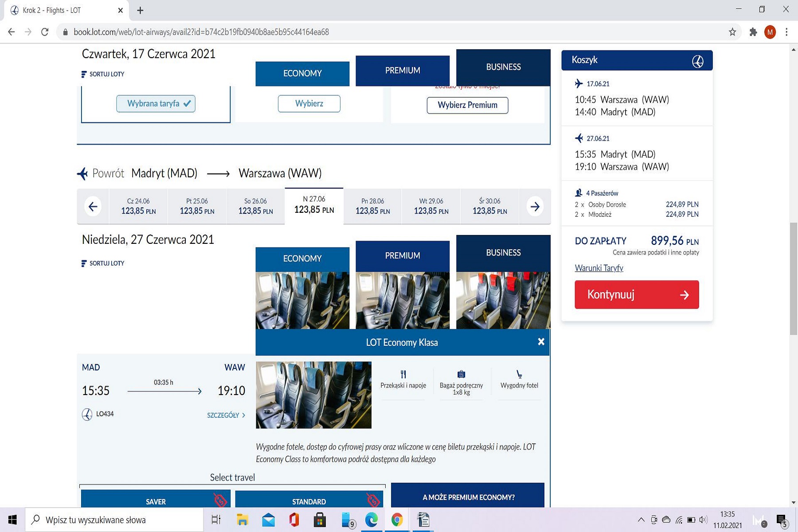Close the LOT Economy Klasa panel

click(x=541, y=342)
